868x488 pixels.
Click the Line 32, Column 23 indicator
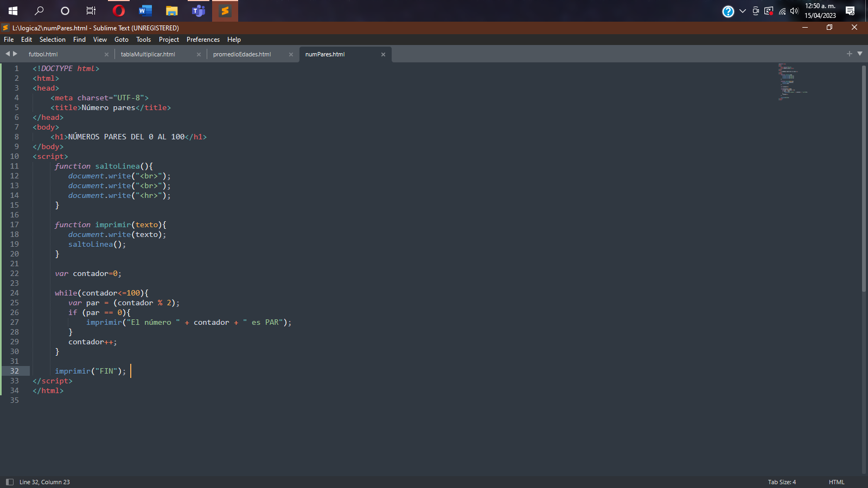click(44, 482)
